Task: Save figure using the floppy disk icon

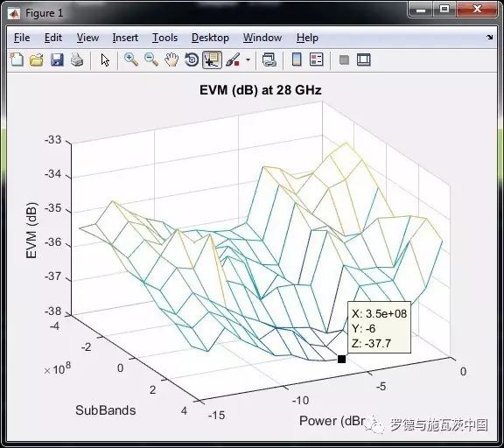Action: [57, 59]
